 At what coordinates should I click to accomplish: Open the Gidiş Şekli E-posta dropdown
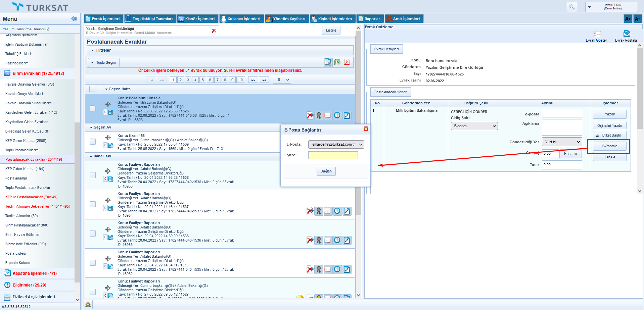click(x=474, y=126)
